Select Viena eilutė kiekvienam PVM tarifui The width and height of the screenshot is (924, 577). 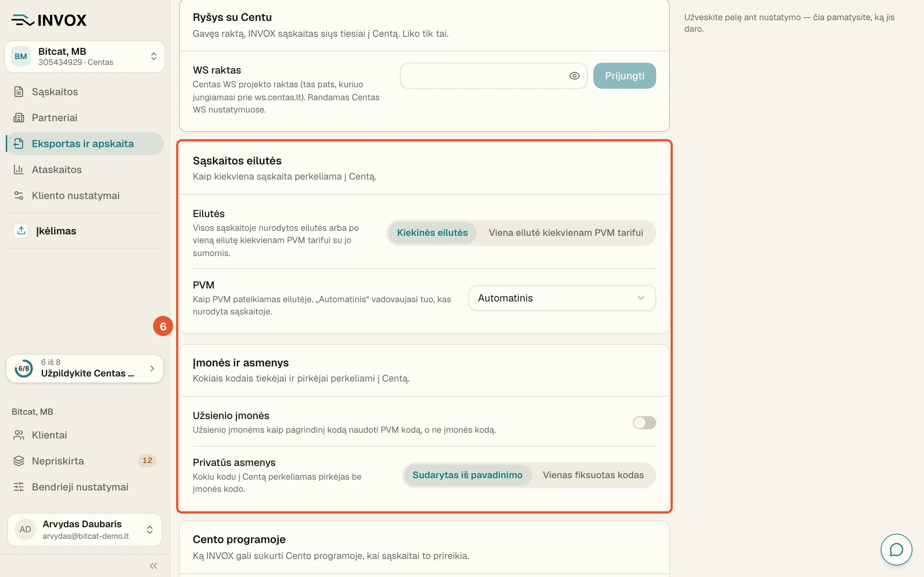566,233
